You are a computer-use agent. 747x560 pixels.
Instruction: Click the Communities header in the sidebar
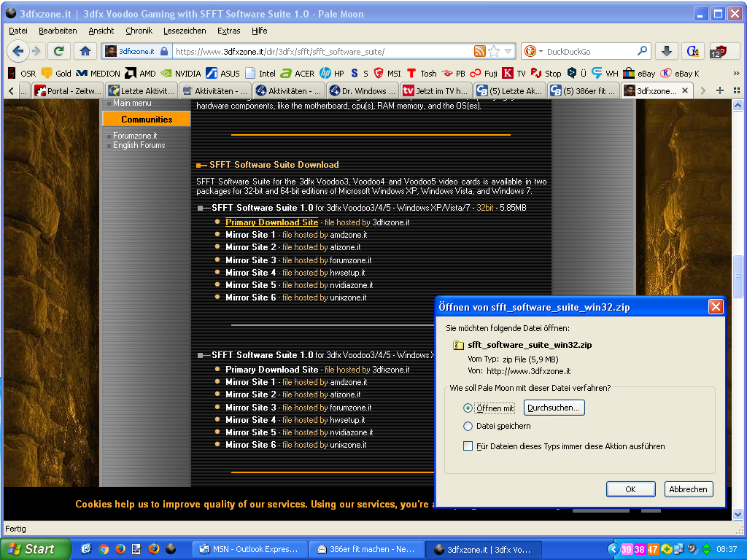147,119
